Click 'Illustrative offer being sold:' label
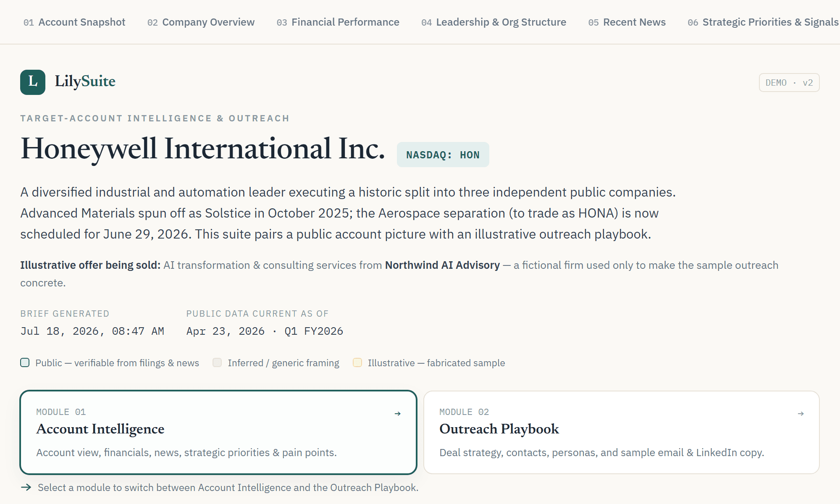 point(90,265)
